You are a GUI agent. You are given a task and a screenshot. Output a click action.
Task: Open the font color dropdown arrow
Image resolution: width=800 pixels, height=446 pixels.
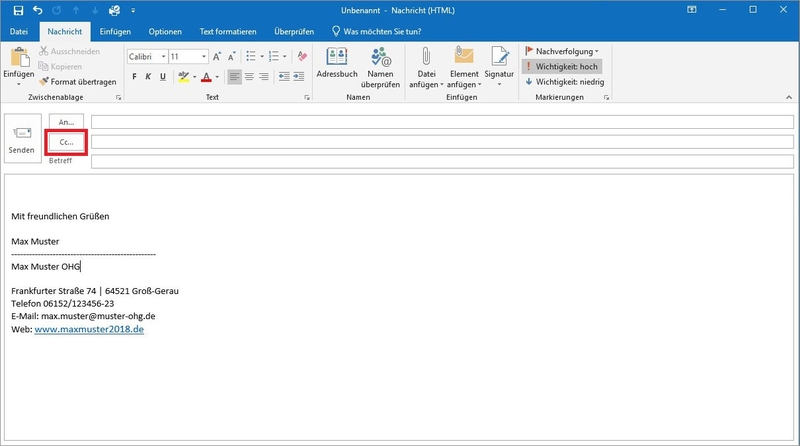click(x=217, y=77)
